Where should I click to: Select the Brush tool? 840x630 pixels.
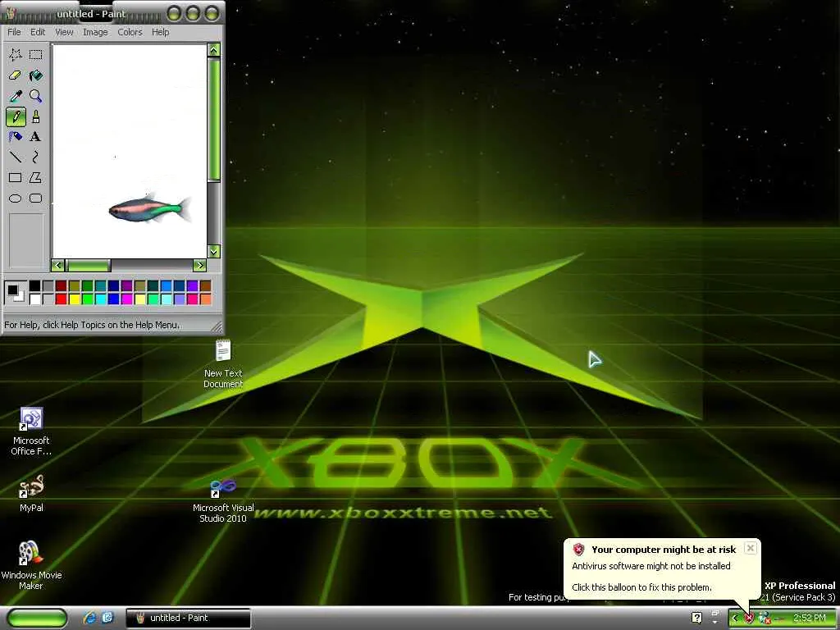point(36,116)
